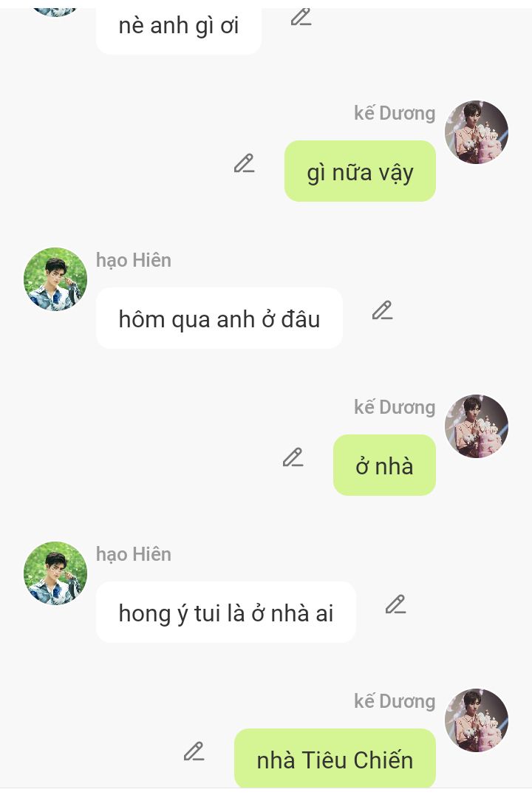Screen dimensions: 532x795
Task: Select the 'hong ý tui là ở nhà ai' bubble
Action: pos(225,613)
